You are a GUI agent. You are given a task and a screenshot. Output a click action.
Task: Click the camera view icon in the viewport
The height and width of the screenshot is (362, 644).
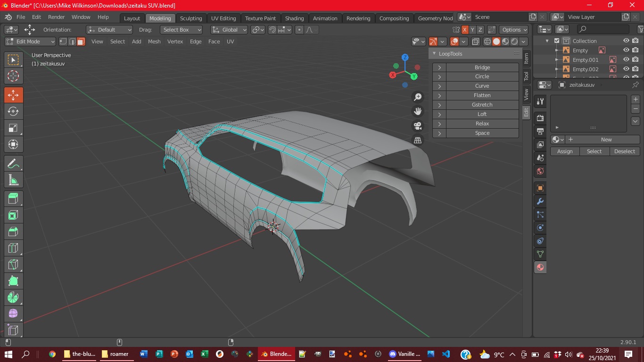click(x=417, y=126)
